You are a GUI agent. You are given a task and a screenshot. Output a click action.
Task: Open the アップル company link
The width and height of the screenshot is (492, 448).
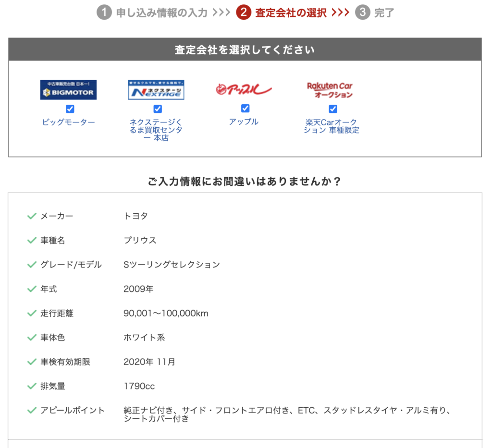pyautogui.click(x=244, y=121)
